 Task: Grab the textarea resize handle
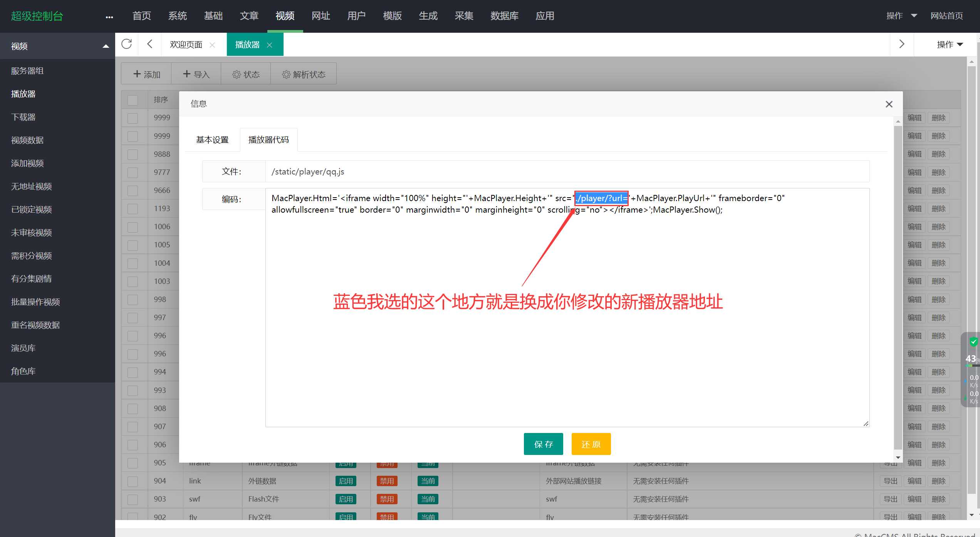pyautogui.click(x=866, y=423)
